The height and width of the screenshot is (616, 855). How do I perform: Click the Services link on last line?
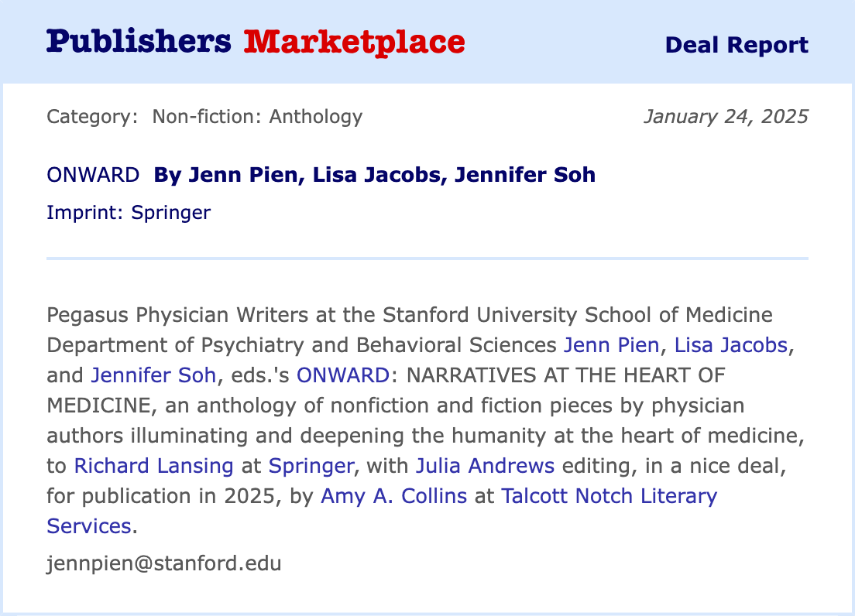[x=88, y=526]
